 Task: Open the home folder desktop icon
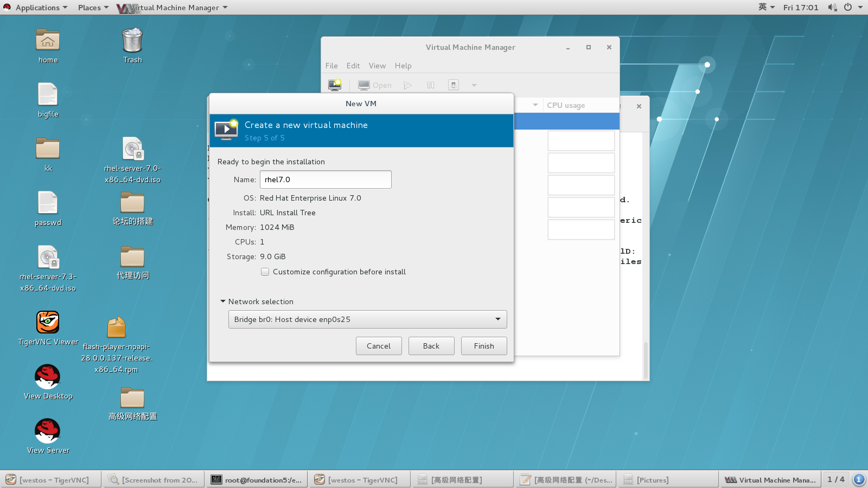tap(48, 41)
